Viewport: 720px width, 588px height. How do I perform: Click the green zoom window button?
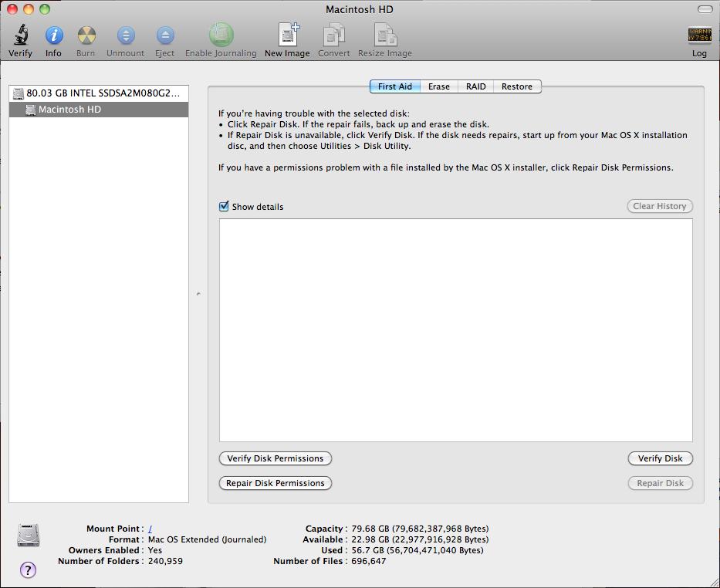click(x=44, y=9)
